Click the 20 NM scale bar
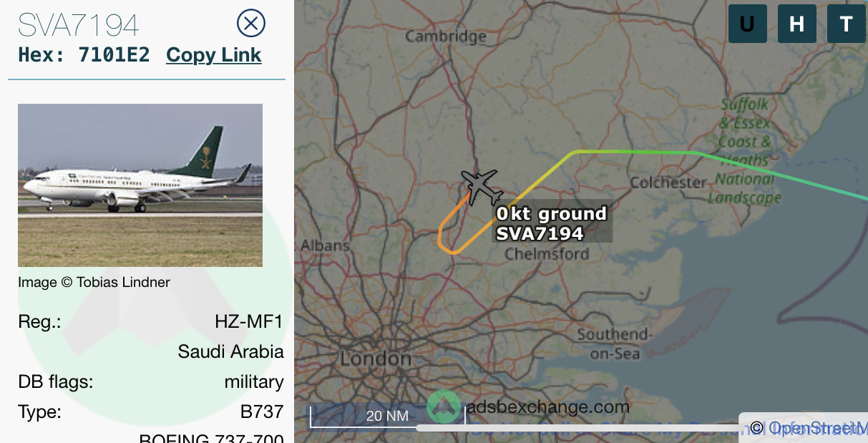The width and height of the screenshot is (868, 443). pos(387,416)
